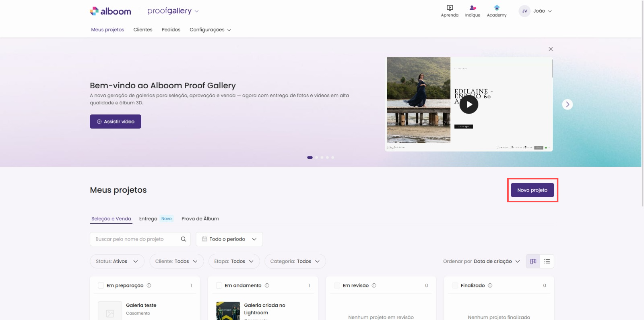
Task: Check the Finalizado column checkbox
Action: pos(455,285)
